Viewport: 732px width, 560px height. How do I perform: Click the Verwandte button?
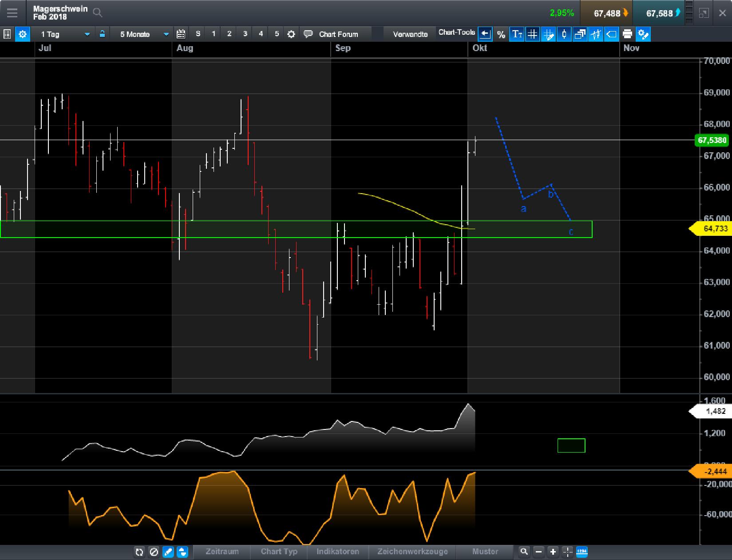click(x=409, y=34)
